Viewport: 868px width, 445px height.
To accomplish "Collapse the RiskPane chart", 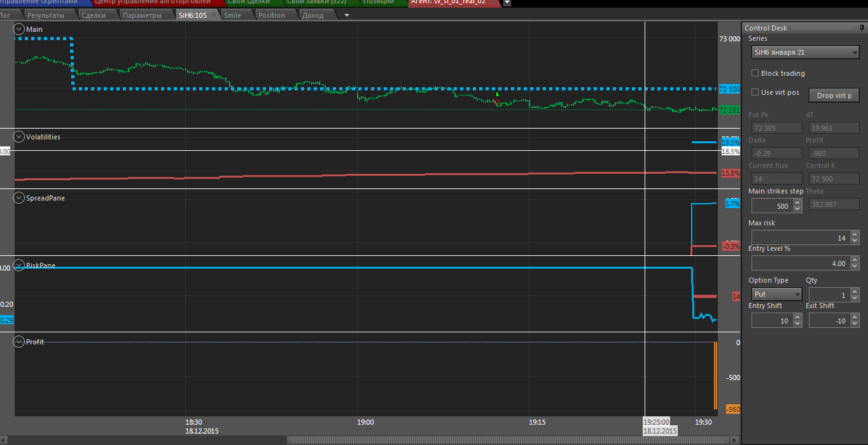I will pos(19,265).
